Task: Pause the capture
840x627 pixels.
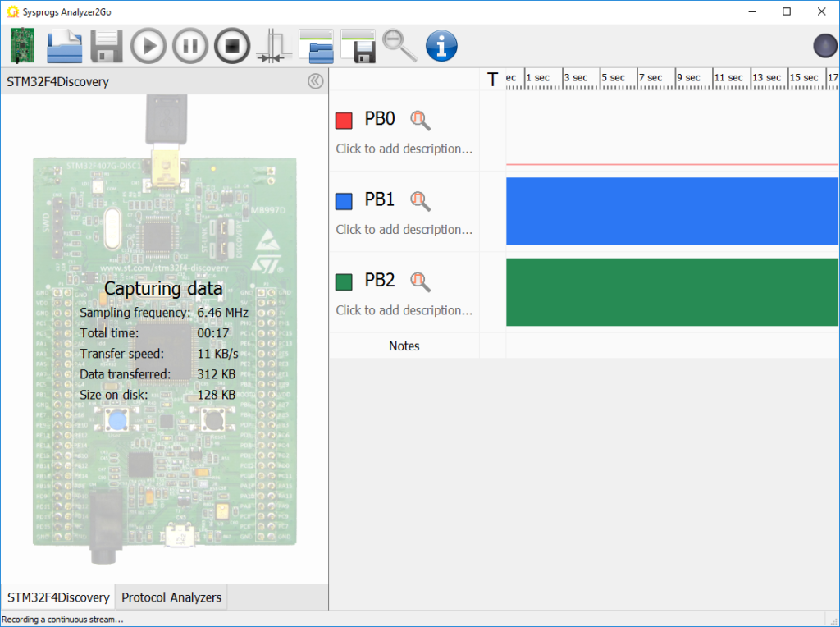Action: pos(190,46)
